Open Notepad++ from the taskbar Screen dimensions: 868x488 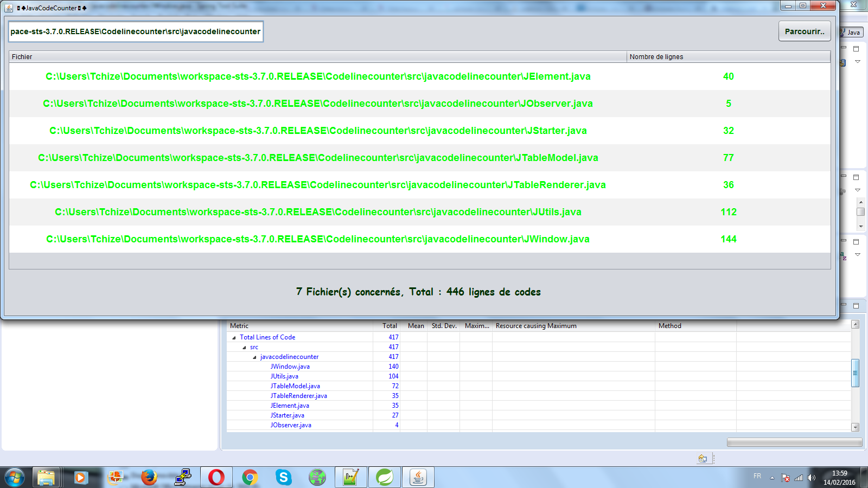(x=350, y=477)
